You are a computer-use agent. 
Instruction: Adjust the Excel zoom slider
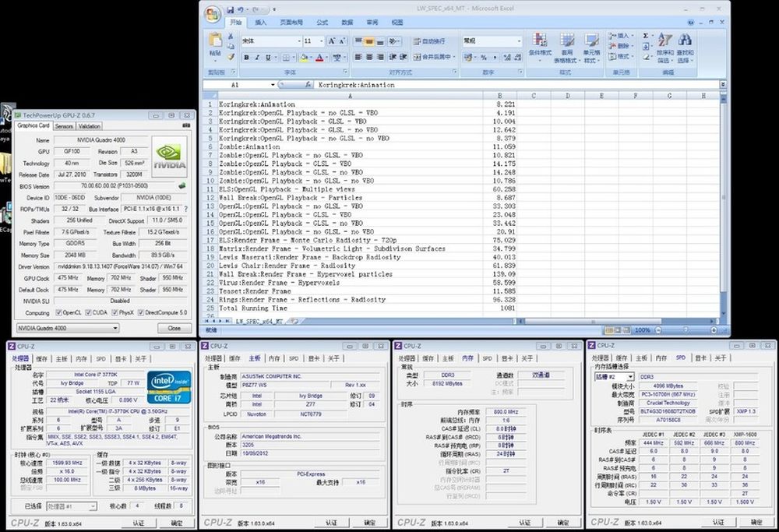[686, 330]
